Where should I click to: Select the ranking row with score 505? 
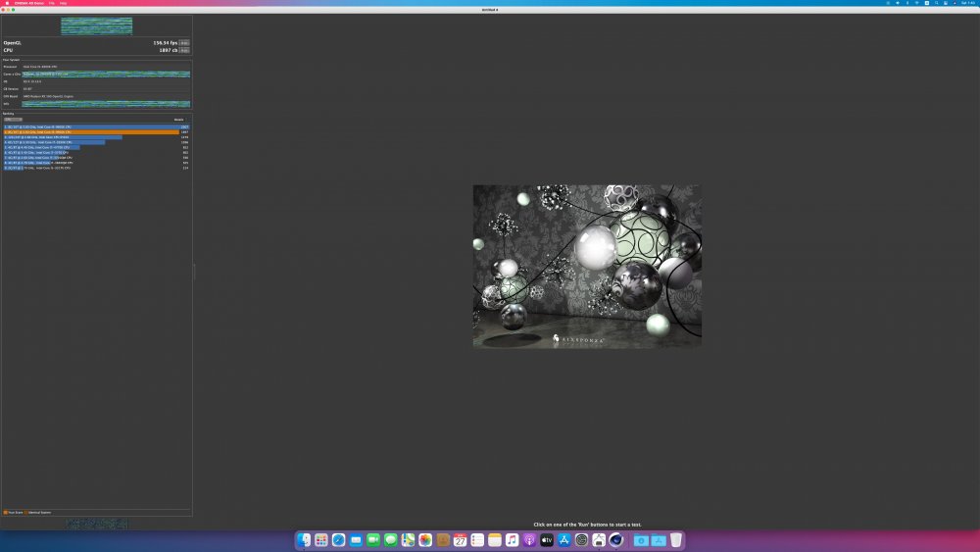(x=96, y=163)
